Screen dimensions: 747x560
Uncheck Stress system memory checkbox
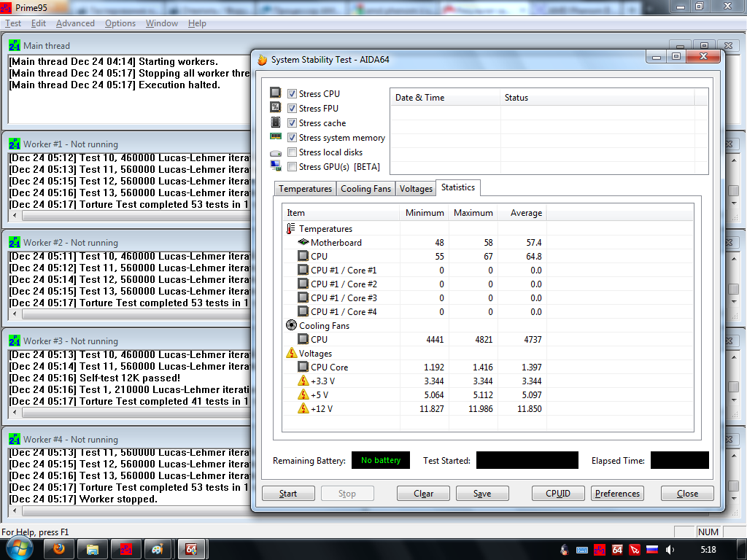[x=292, y=138]
